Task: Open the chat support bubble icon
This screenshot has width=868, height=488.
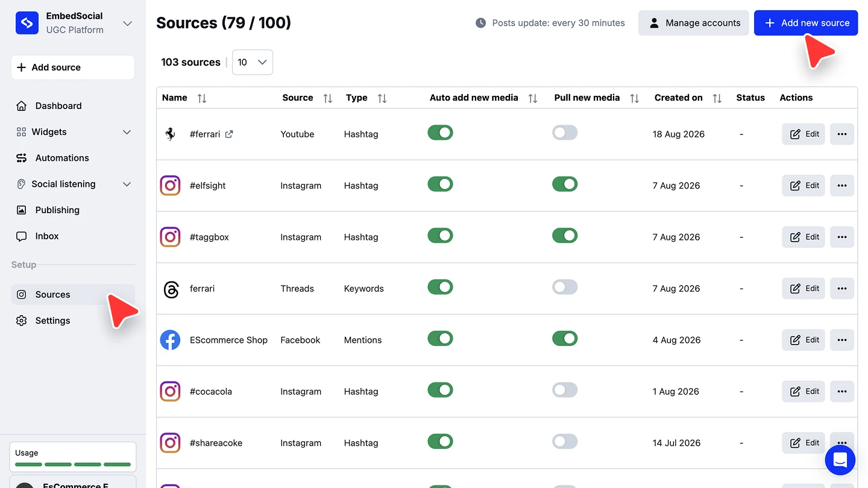Action: click(x=840, y=460)
